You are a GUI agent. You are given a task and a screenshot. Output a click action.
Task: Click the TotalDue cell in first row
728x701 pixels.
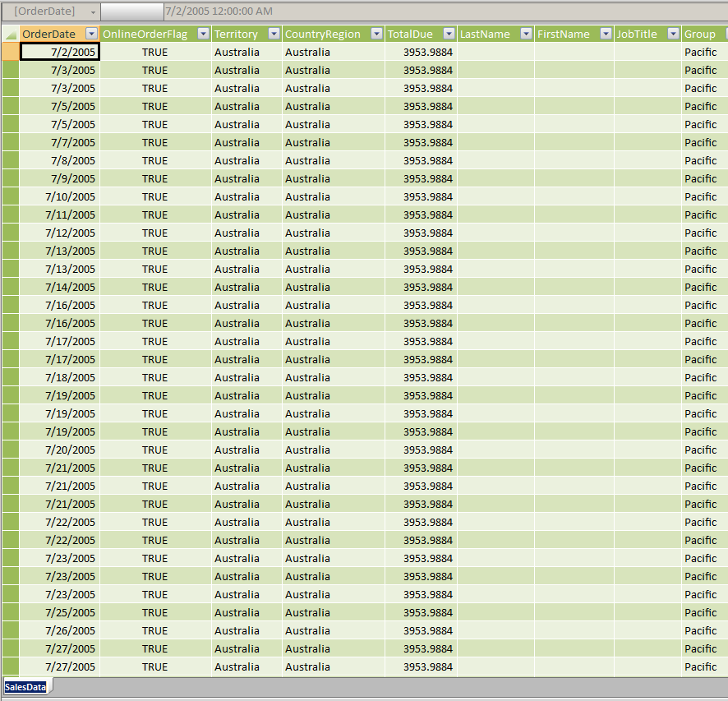pyautogui.click(x=421, y=52)
